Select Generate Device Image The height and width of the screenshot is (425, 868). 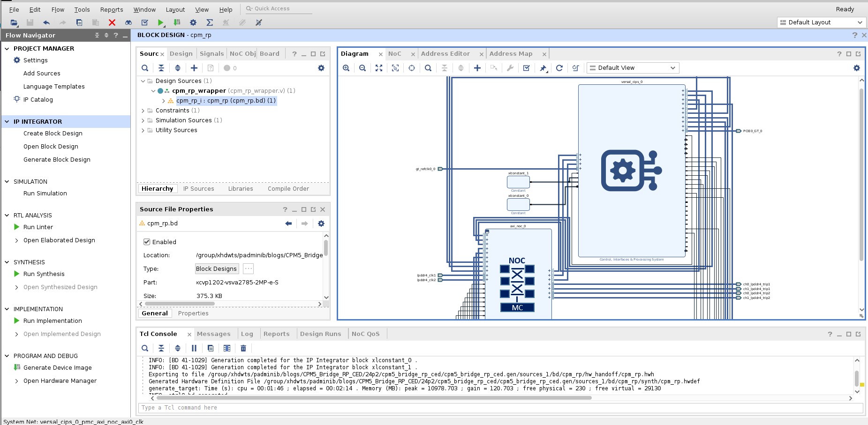[57, 367]
